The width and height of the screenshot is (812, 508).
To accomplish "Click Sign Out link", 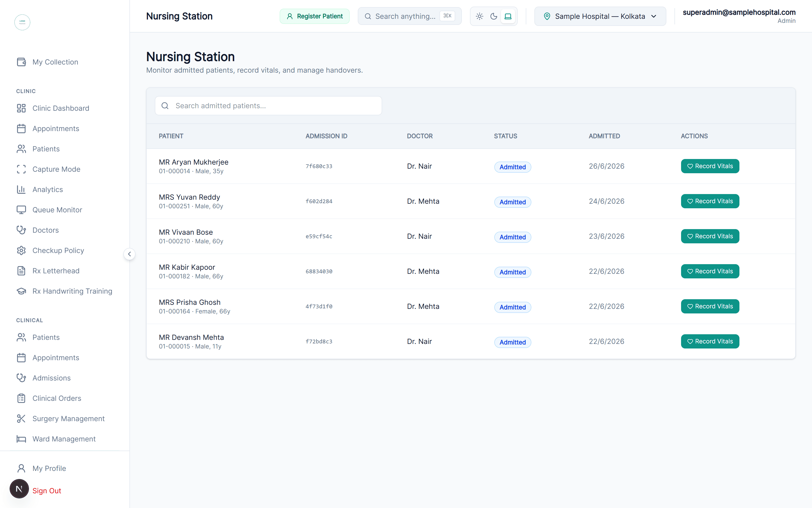I will pos(47,491).
